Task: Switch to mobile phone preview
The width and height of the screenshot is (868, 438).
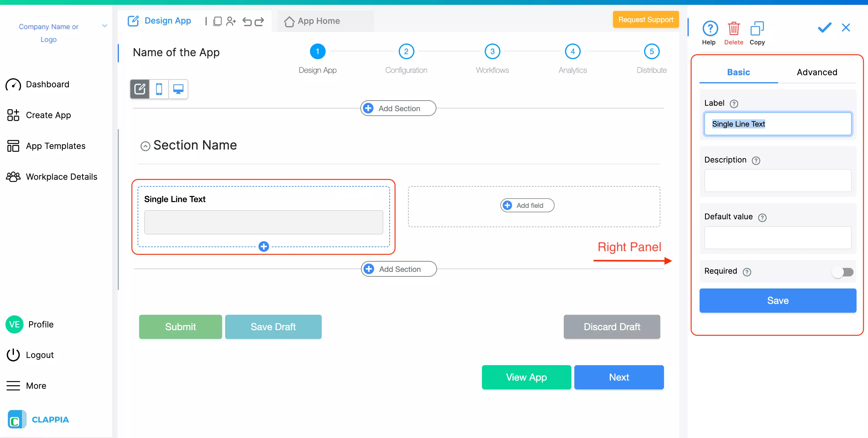Action: [x=159, y=89]
